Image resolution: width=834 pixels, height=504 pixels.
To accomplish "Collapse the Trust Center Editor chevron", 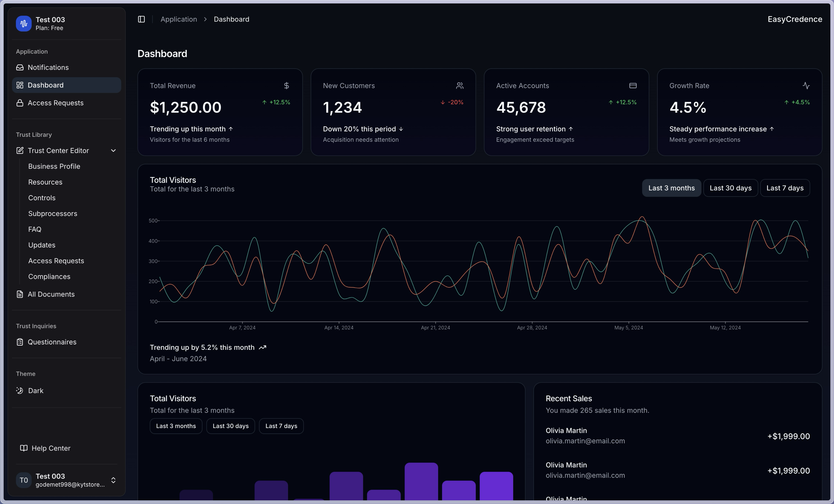I will coord(113,151).
